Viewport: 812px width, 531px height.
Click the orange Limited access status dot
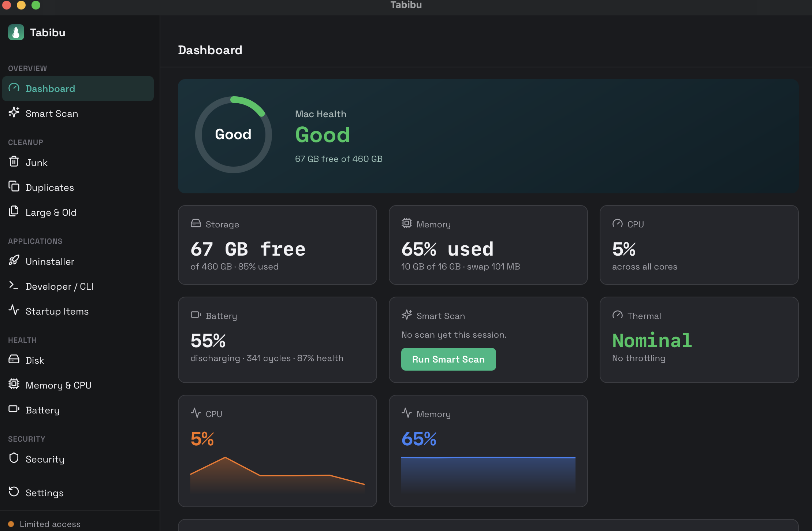[11, 524]
